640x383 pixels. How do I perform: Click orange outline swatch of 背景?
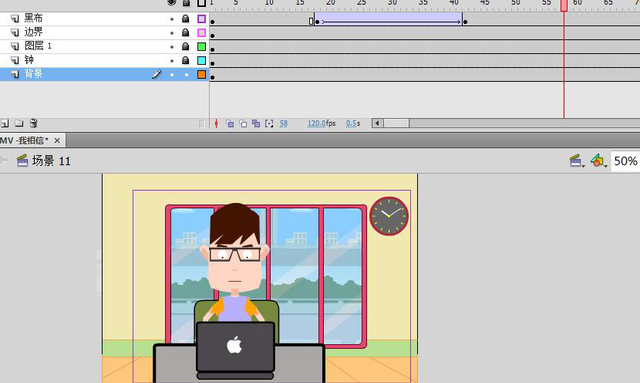[201, 74]
